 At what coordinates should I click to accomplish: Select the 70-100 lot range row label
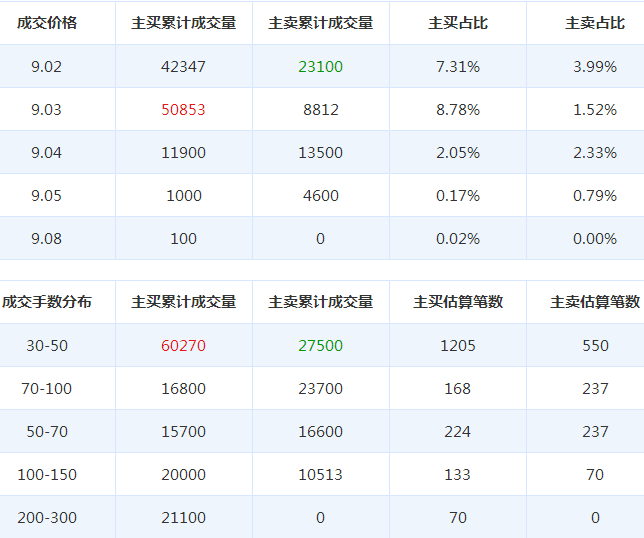(x=46, y=389)
